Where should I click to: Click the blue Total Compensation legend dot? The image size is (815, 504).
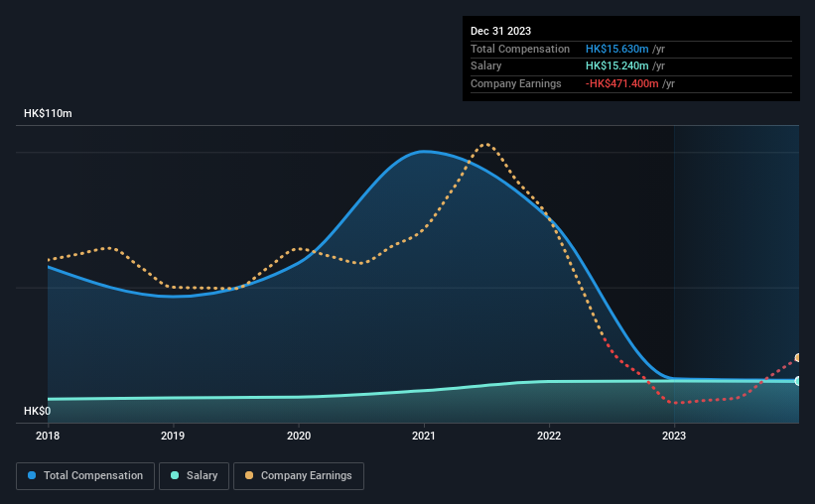click(x=32, y=475)
